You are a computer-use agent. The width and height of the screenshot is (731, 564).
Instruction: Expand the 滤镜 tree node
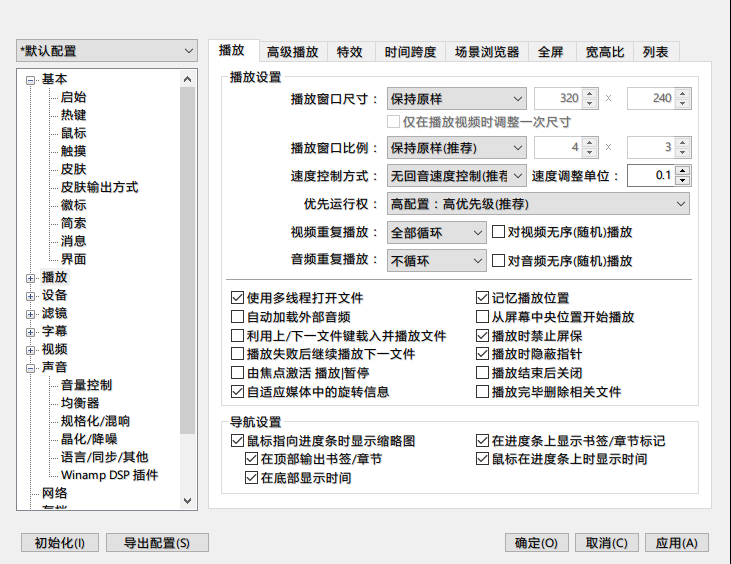coord(31,313)
